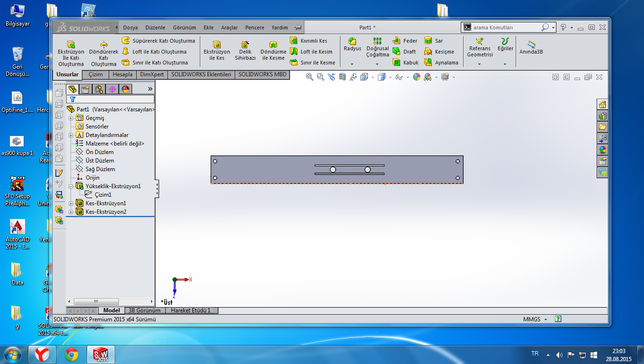
Task: Select Döndürerek Katı Oluşturma tool
Action: click(104, 54)
